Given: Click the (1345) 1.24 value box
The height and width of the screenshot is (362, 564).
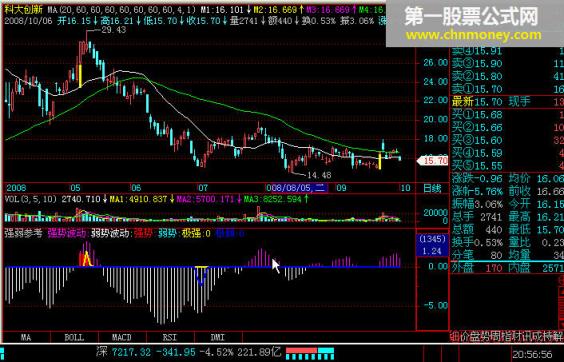Looking at the screenshot, I should [432, 245].
